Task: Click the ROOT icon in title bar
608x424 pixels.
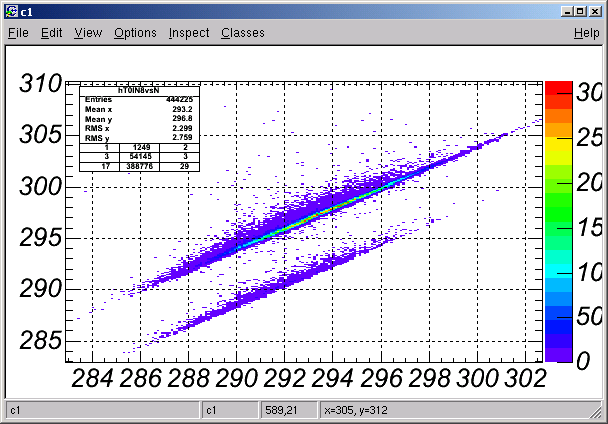Action: coord(12,12)
